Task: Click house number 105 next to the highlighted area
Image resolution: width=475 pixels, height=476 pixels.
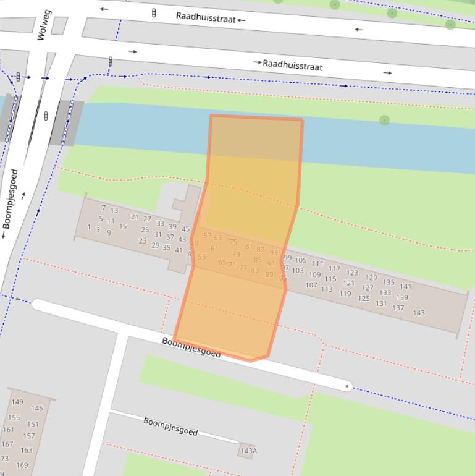Action: [x=301, y=260]
